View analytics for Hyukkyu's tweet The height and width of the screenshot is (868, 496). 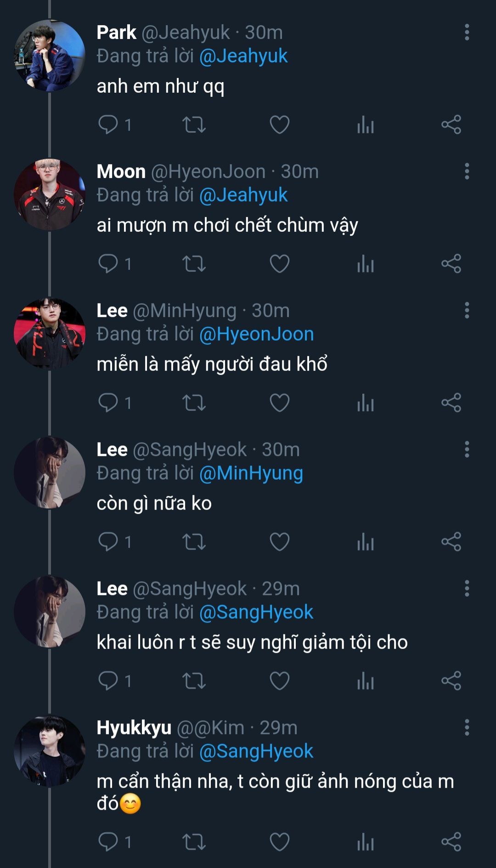[x=366, y=842]
